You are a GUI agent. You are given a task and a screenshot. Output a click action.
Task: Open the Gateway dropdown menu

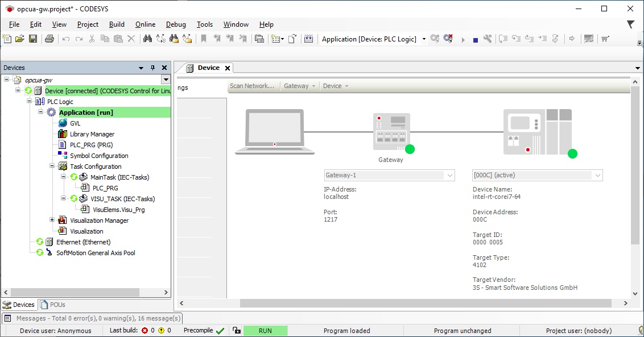click(299, 86)
